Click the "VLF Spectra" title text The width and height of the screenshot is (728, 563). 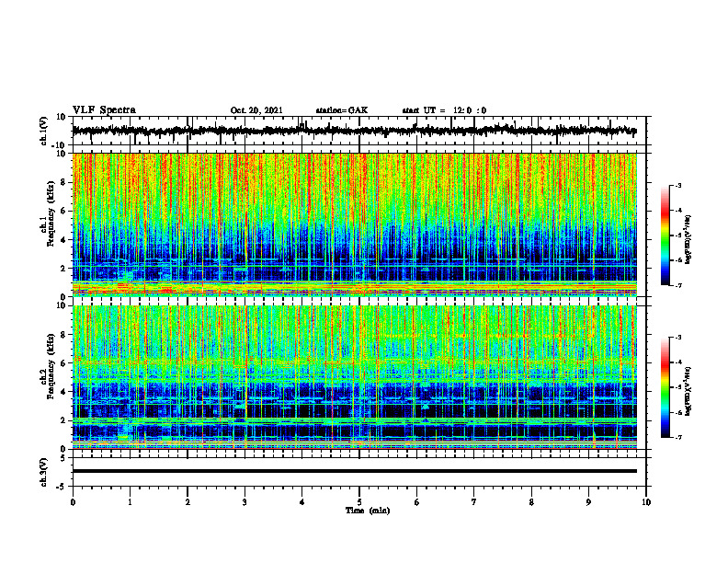tap(104, 110)
